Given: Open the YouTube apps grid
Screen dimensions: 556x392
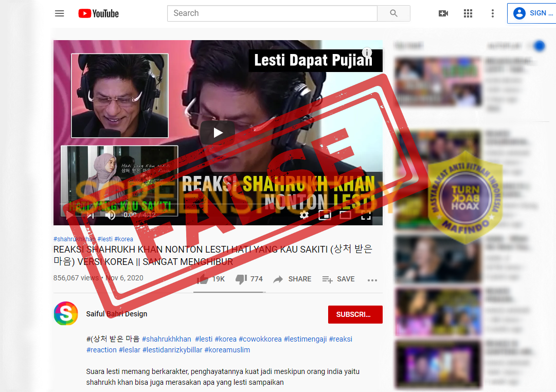Looking at the screenshot, I should (x=468, y=13).
